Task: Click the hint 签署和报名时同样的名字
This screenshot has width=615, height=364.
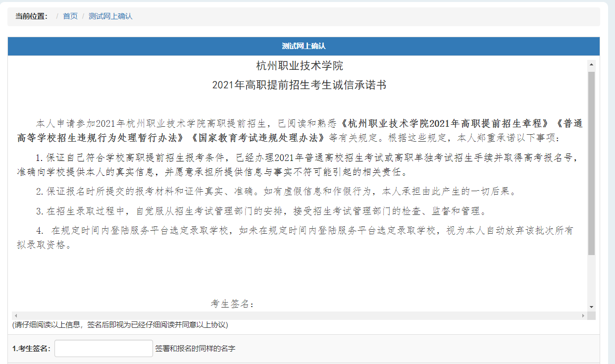Action: point(195,349)
